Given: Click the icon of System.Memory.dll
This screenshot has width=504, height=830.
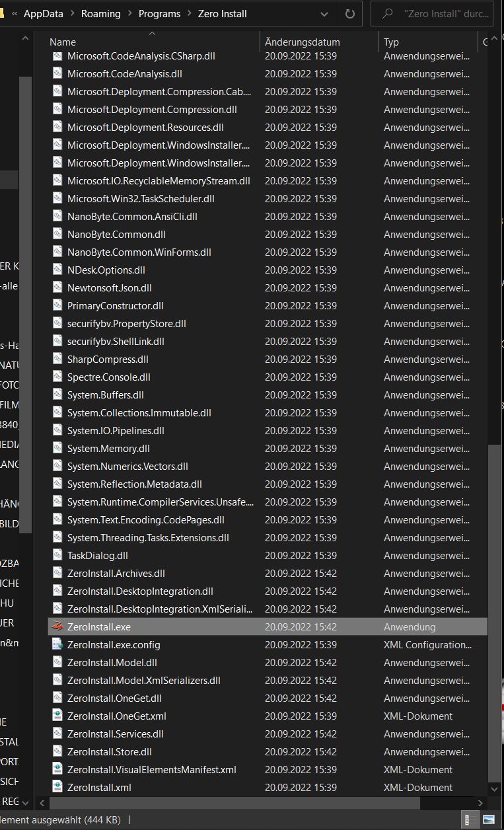Looking at the screenshot, I should [57, 448].
